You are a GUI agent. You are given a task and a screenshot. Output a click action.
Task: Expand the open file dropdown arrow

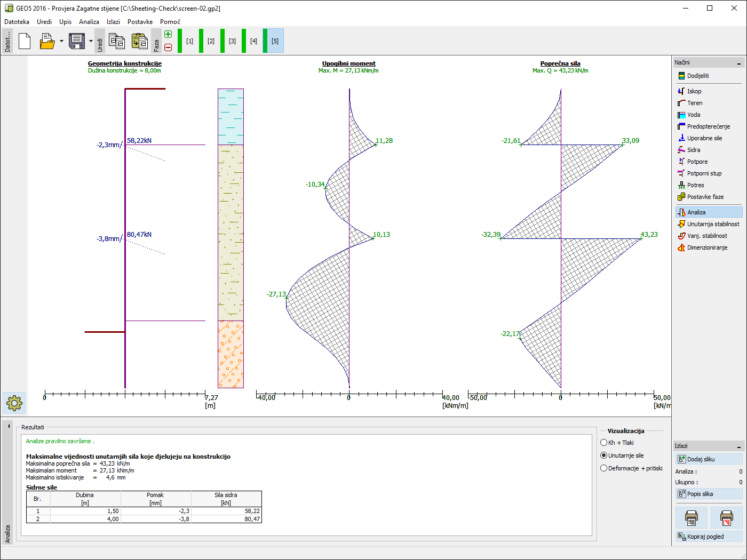point(61,41)
